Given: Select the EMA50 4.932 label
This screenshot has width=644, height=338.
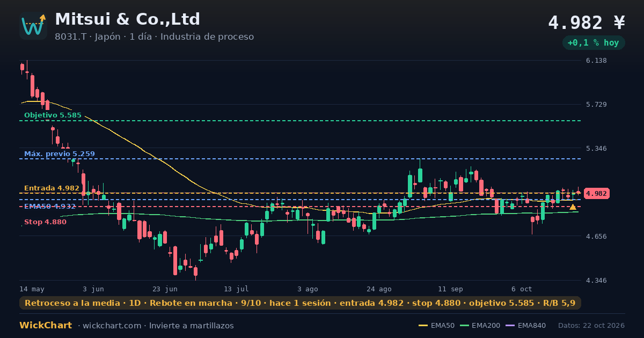Looking at the screenshot, I should [x=50, y=207].
